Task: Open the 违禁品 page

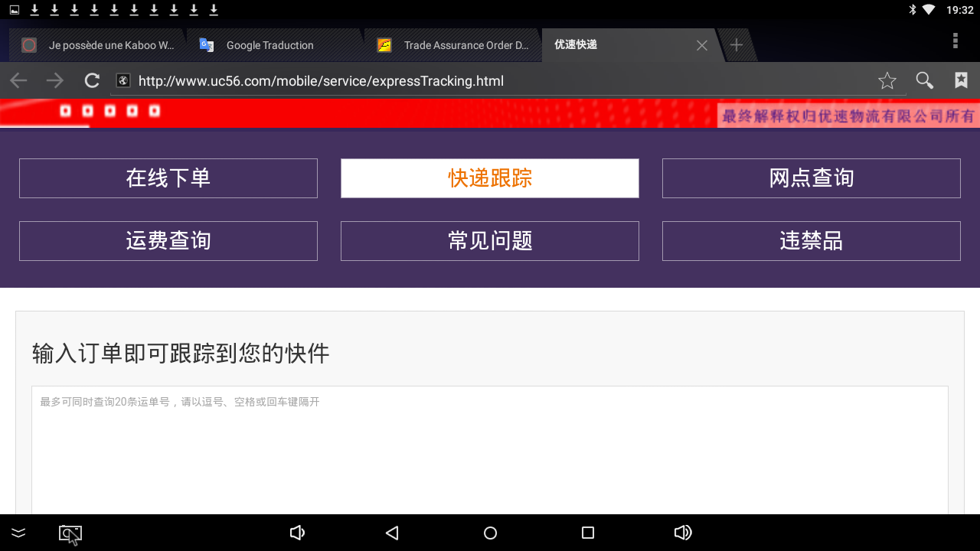Action: click(812, 241)
